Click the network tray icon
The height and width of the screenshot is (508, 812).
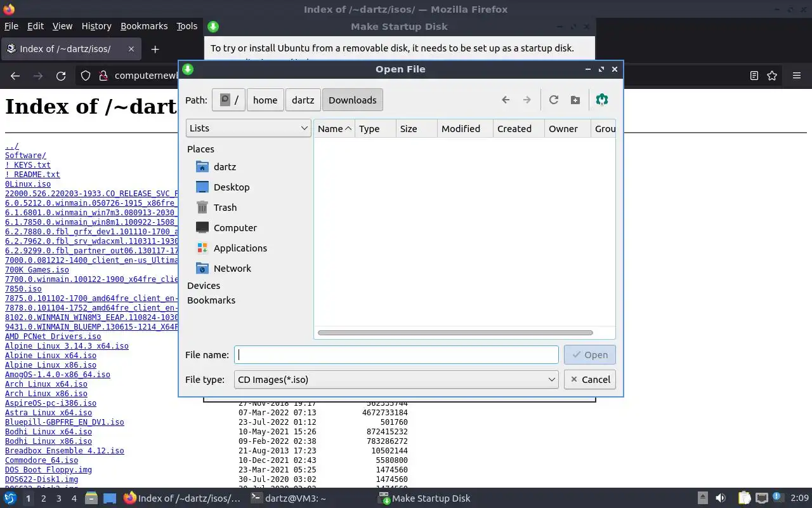click(762, 498)
